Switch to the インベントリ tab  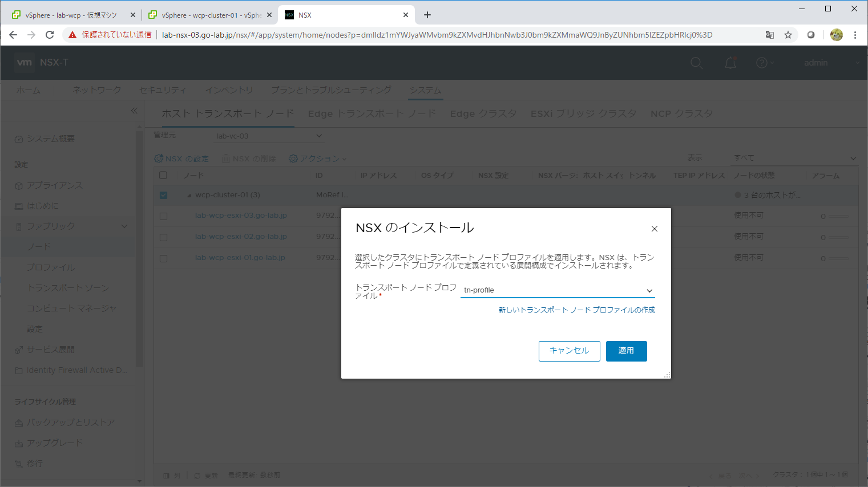(229, 90)
